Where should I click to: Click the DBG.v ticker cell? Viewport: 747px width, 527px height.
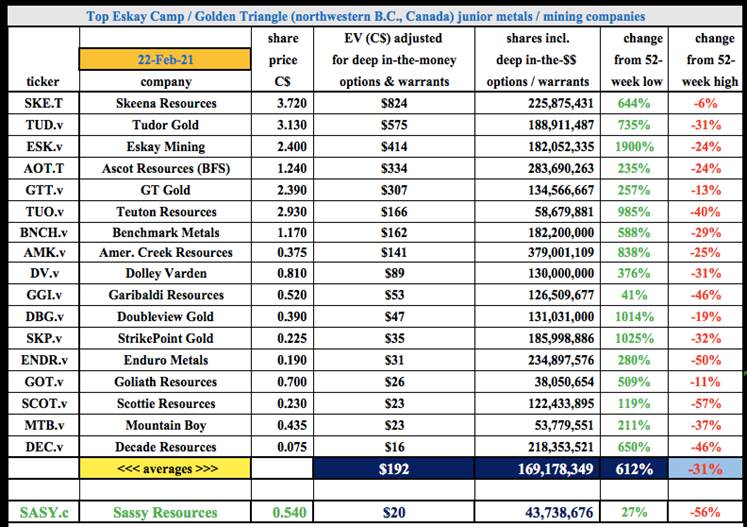[43, 317]
